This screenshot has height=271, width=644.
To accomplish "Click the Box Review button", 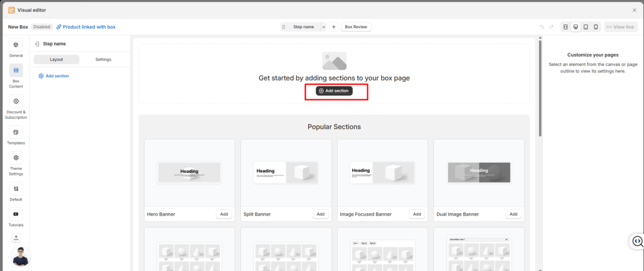I will pos(357,27).
